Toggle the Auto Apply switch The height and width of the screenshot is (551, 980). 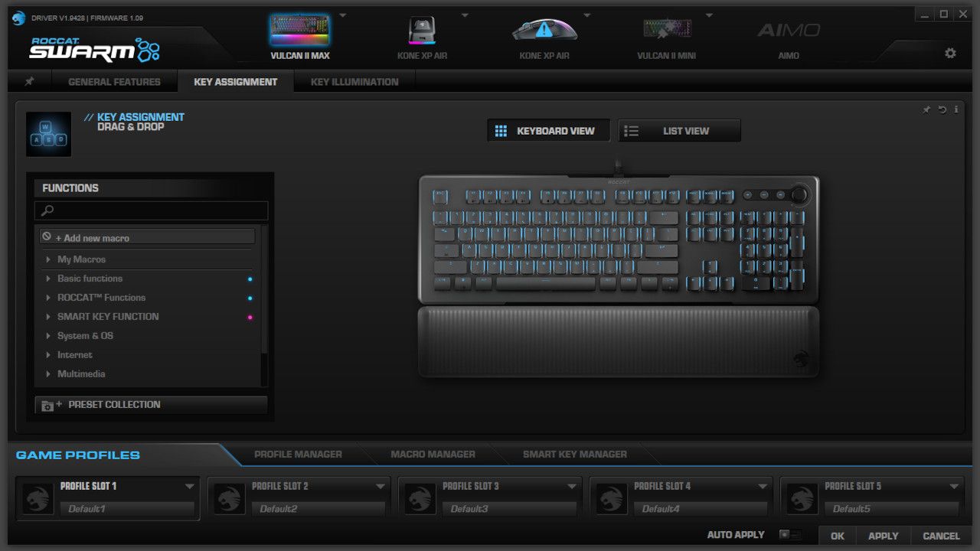point(789,535)
